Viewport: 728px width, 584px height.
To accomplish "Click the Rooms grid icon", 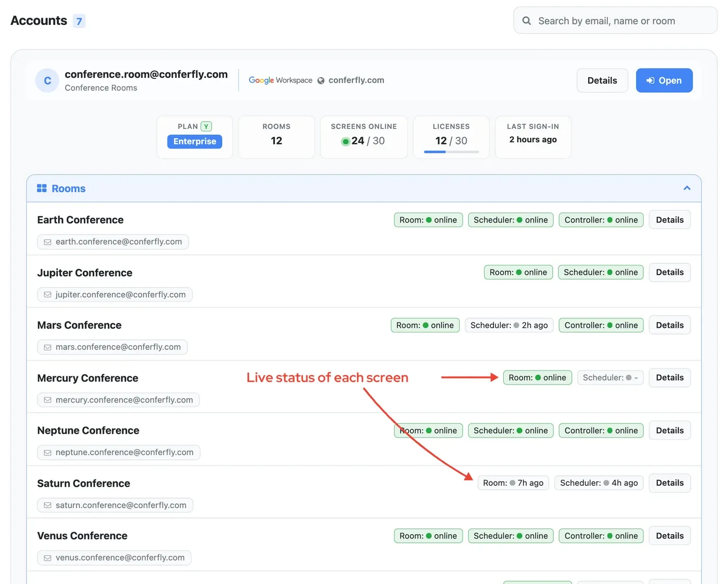I will click(42, 188).
